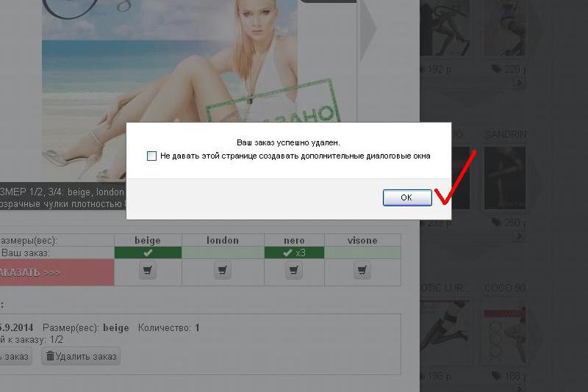The height and width of the screenshot is (392, 588).
Task: Click cart icon under nero column
Action: (x=294, y=271)
